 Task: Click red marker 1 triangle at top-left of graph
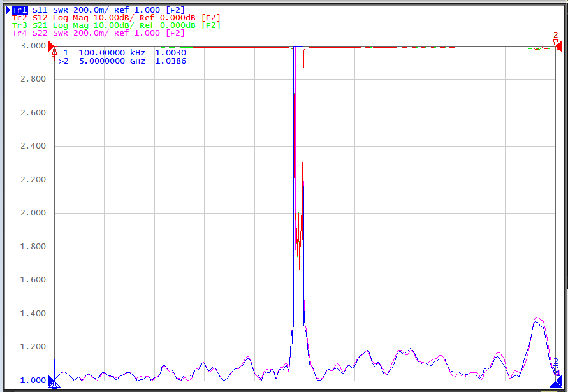tap(54, 51)
